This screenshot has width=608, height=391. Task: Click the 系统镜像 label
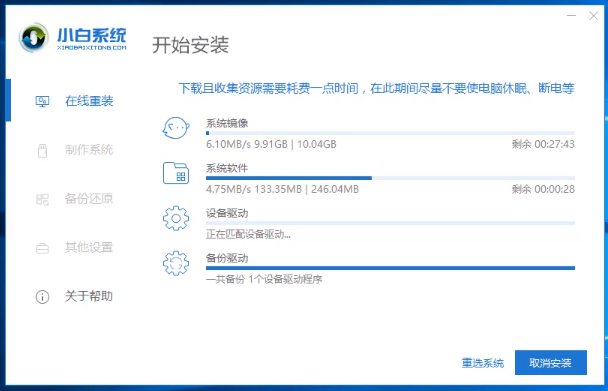pos(227,123)
